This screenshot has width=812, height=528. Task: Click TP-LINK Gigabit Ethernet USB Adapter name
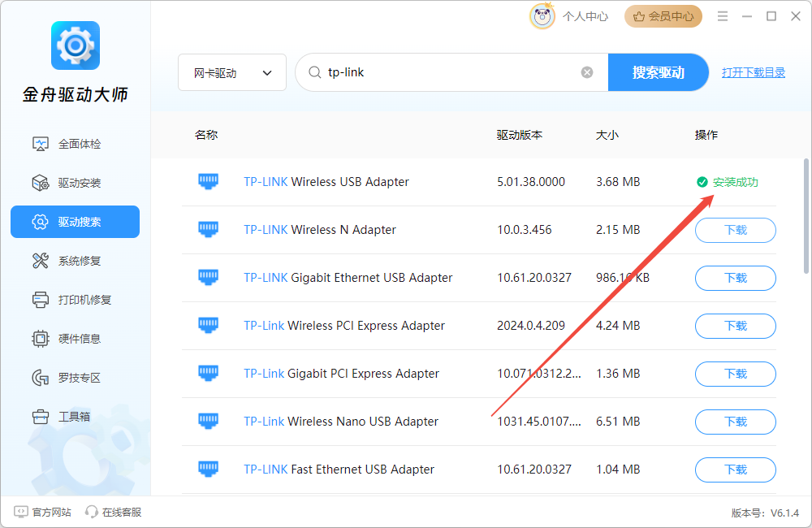pyautogui.click(x=348, y=278)
